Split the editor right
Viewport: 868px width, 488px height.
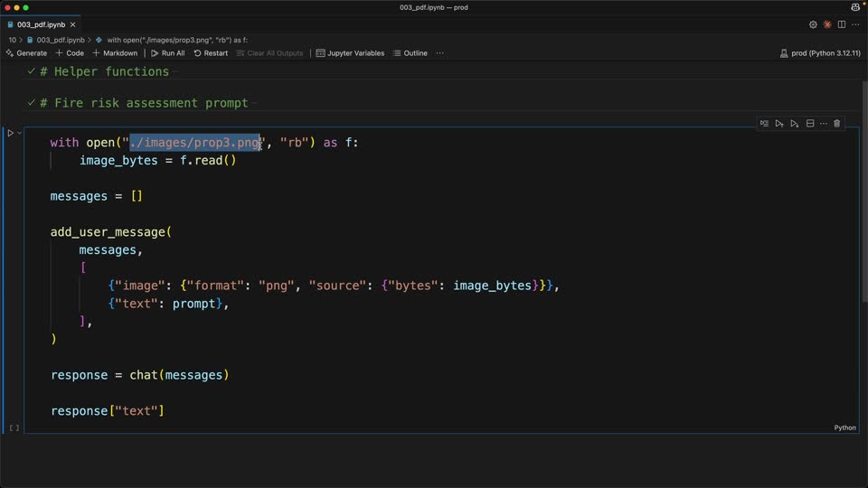coord(842,24)
